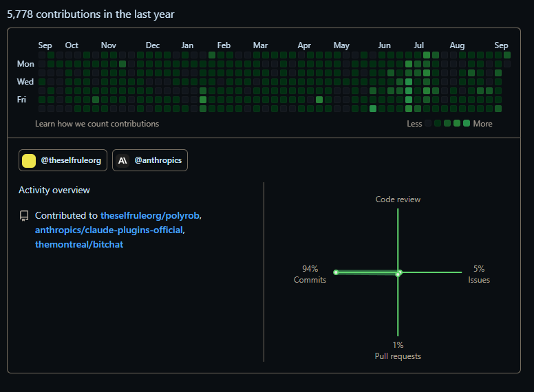This screenshot has width=534, height=392.
Task: Click the 'Mon' weekday label
Action: pos(25,64)
